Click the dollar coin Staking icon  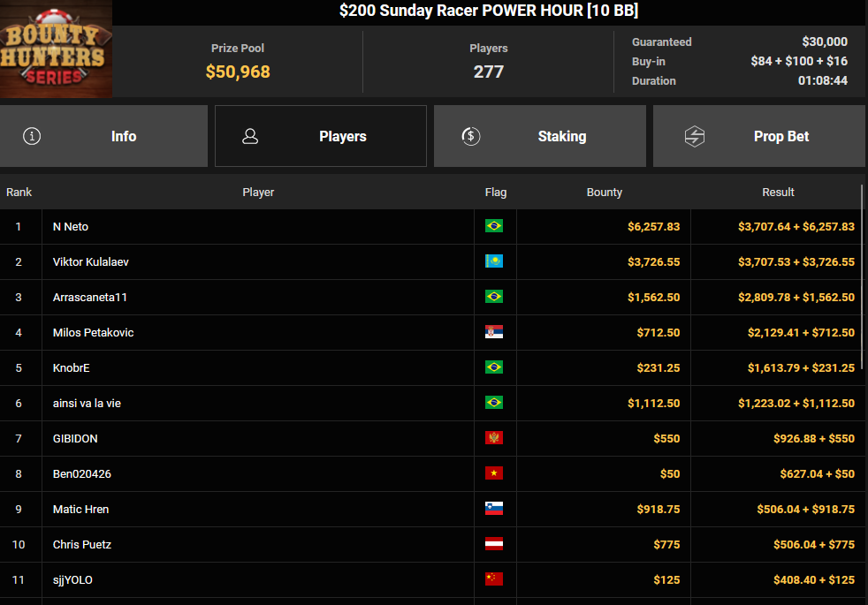(471, 136)
